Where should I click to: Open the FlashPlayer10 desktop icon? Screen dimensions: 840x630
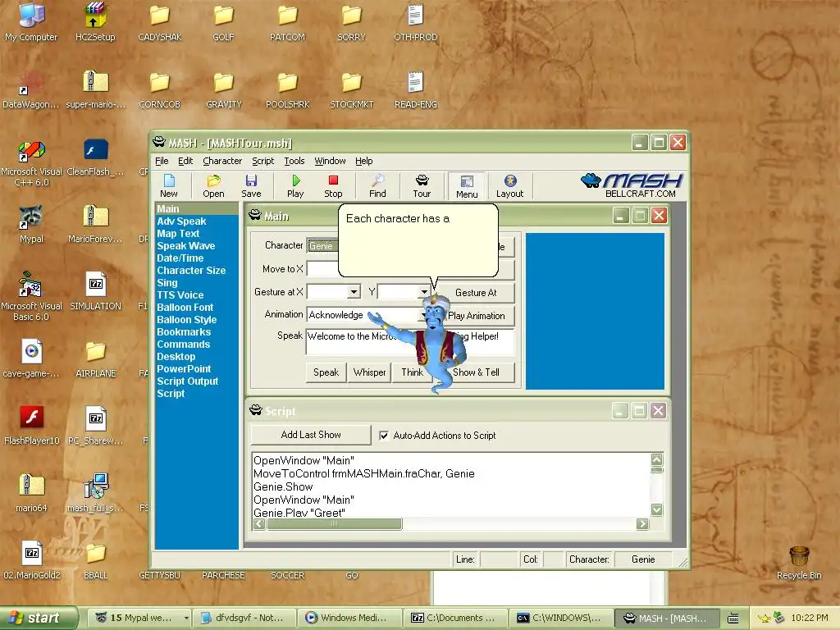pyautogui.click(x=32, y=426)
